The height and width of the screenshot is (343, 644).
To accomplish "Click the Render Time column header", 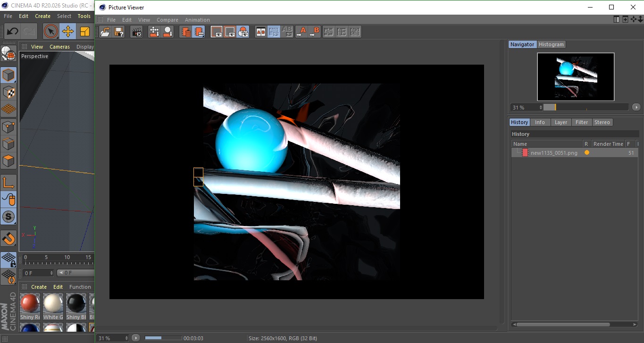I will [608, 144].
